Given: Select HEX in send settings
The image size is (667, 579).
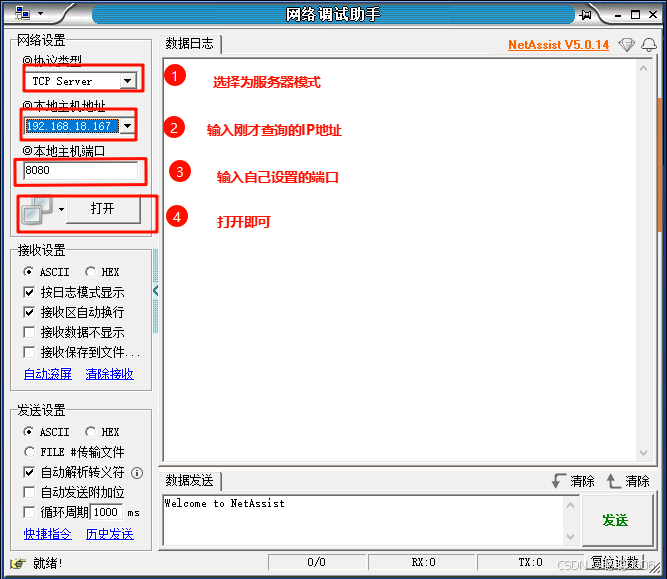Looking at the screenshot, I should [x=102, y=432].
